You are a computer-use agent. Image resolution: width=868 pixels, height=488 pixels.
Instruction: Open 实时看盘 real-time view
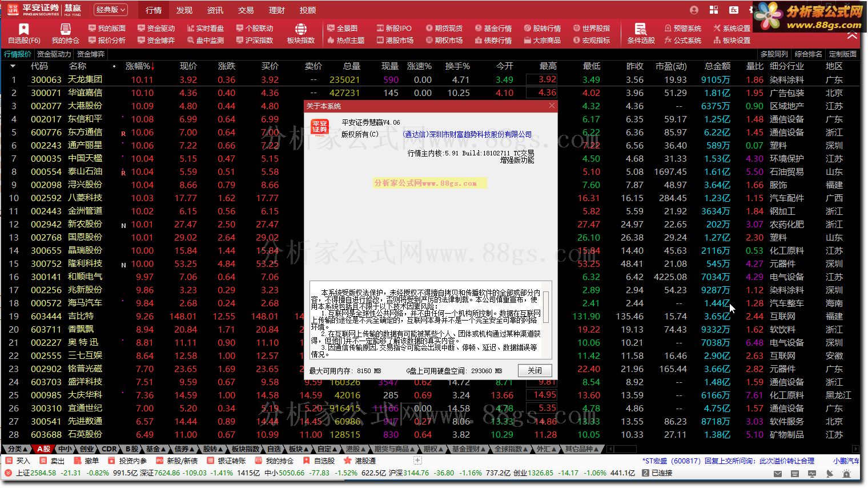point(205,28)
